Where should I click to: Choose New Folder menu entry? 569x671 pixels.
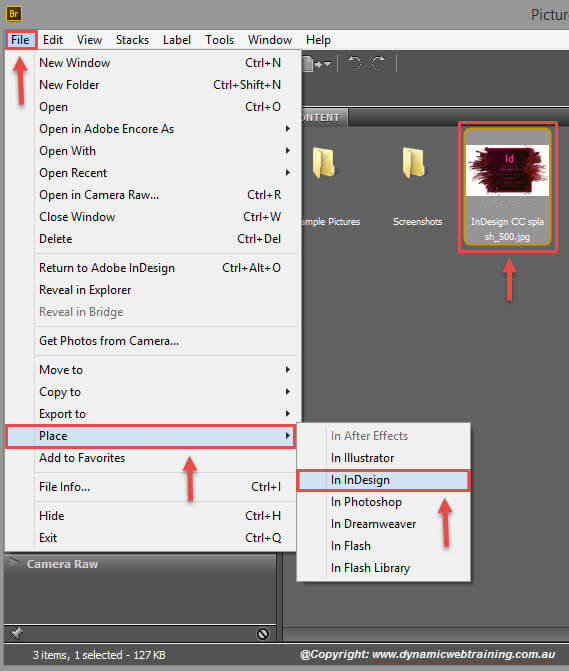[151, 85]
